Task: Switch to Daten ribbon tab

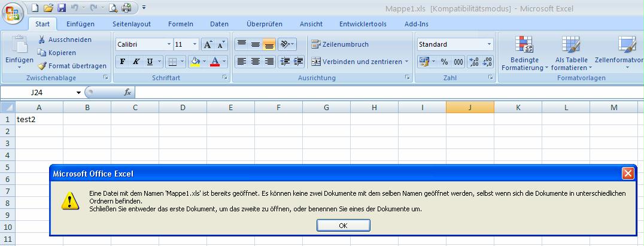Action: tap(219, 24)
